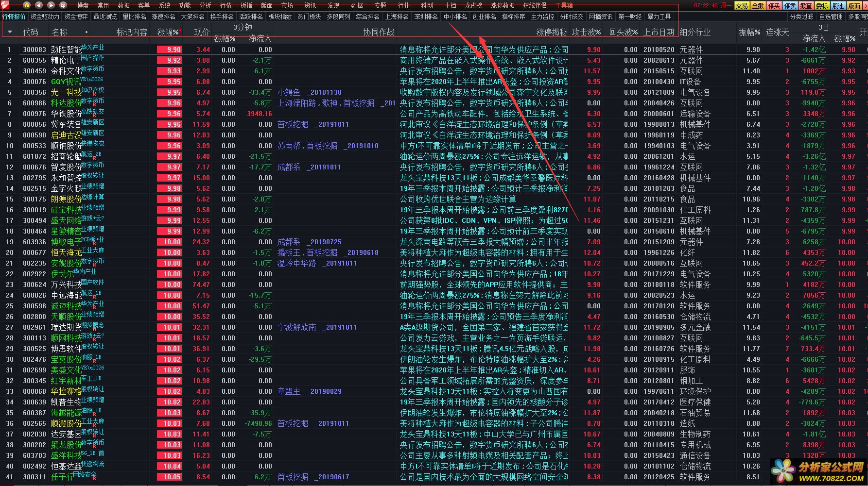Open the 短线伴侣 menu
Viewport: 868px width, 486px height.
[535, 6]
